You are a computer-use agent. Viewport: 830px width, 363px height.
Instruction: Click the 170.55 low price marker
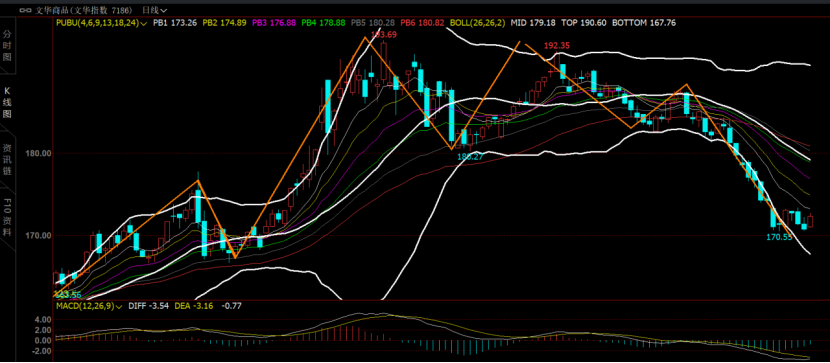pos(779,237)
